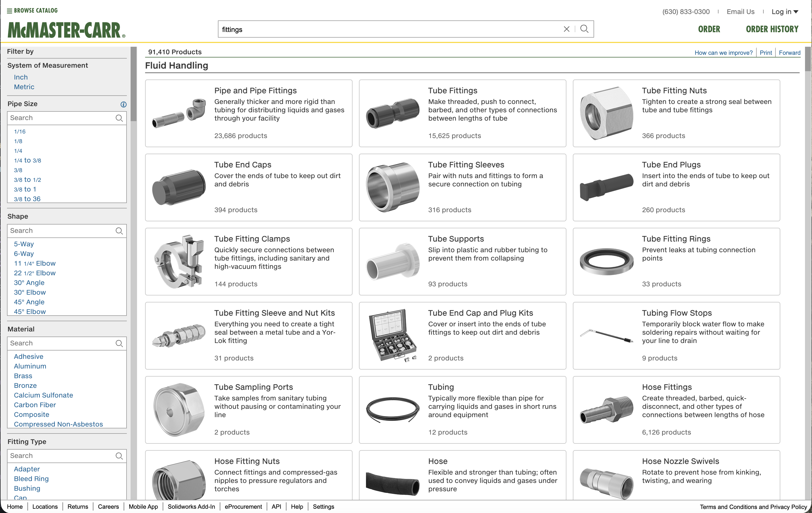The height and width of the screenshot is (513, 812).
Task: Click the magnifier icon in the Material search box
Action: pyautogui.click(x=119, y=344)
